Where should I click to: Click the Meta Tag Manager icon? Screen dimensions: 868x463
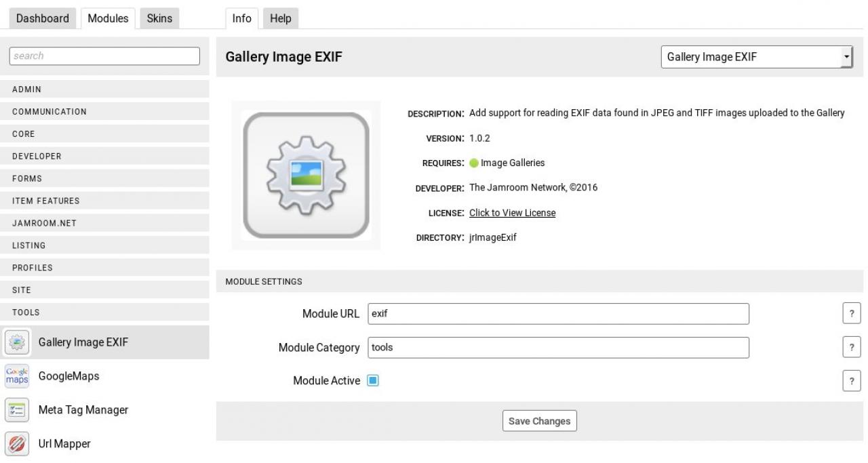[x=17, y=410]
